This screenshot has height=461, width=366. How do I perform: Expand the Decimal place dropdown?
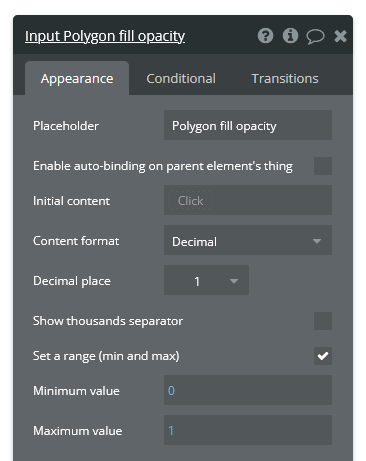206,280
